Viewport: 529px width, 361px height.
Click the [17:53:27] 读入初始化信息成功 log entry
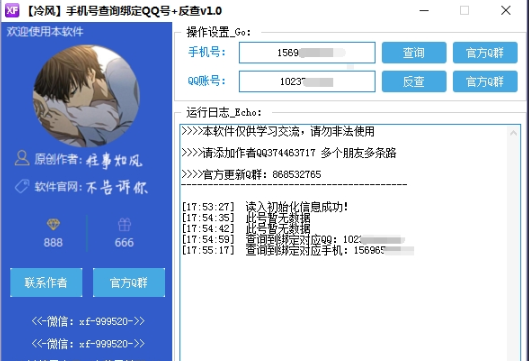pyautogui.click(x=265, y=206)
